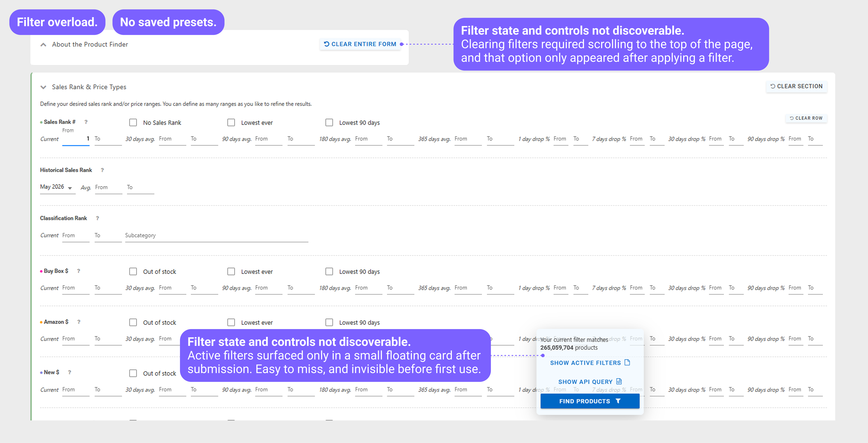Click the CLEAR SECTION button
The height and width of the screenshot is (443, 868).
point(797,86)
